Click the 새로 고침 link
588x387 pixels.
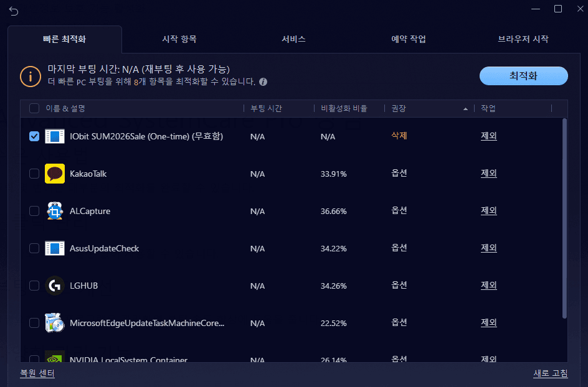point(551,373)
